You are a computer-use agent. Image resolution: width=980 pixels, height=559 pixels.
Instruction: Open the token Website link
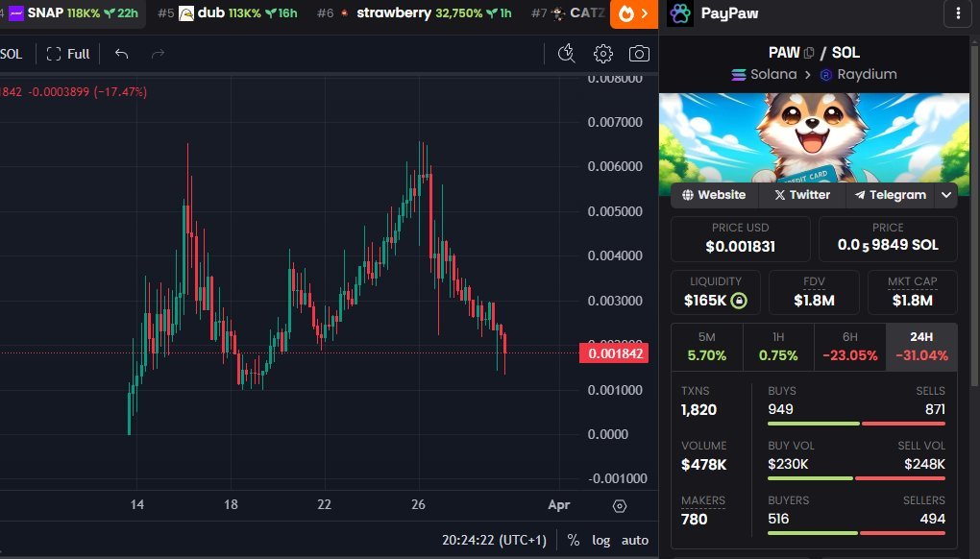(714, 195)
